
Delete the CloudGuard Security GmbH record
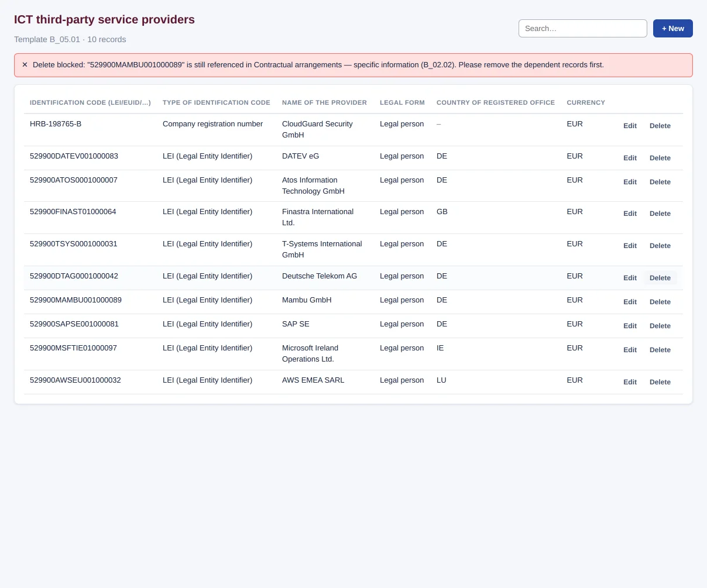(660, 126)
